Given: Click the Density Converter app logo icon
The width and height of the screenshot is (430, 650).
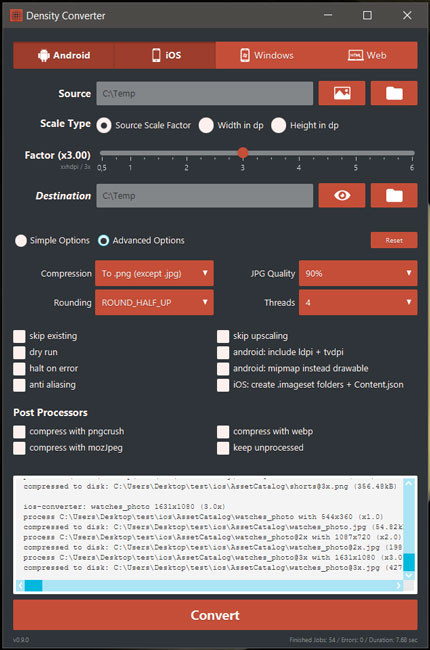Looking at the screenshot, I should point(16,16).
